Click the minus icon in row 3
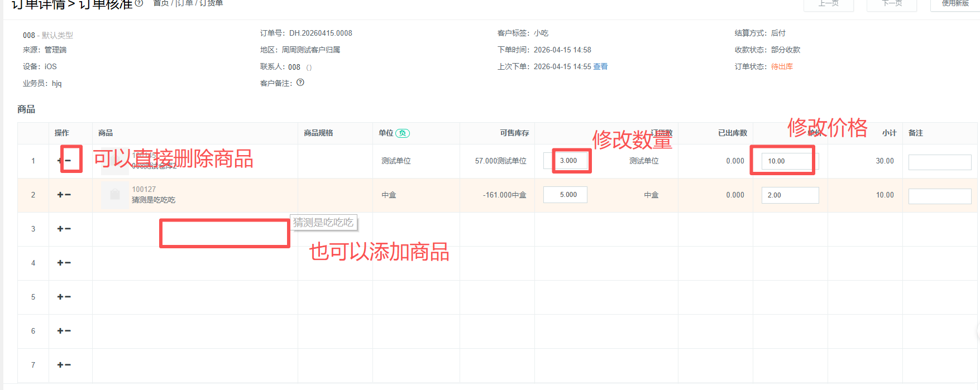The width and height of the screenshot is (980, 390). pos(68,229)
